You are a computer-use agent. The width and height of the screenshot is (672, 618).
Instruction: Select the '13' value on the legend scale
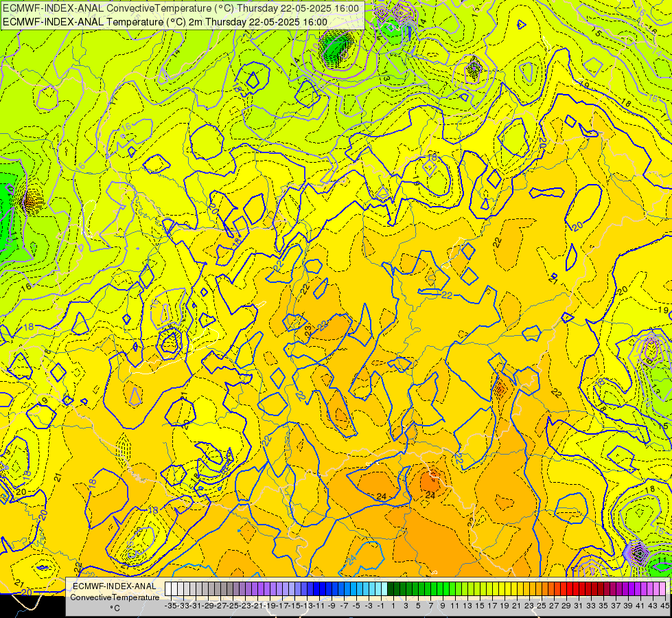467,606
